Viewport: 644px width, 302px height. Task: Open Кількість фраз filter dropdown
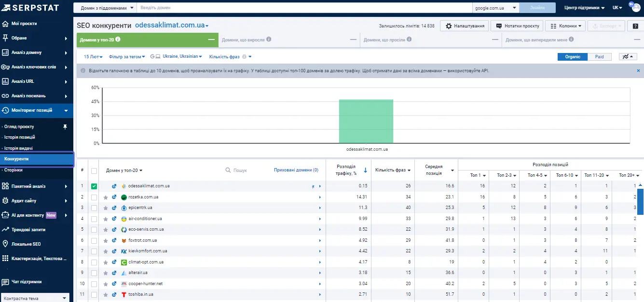pyautogui.click(x=231, y=57)
